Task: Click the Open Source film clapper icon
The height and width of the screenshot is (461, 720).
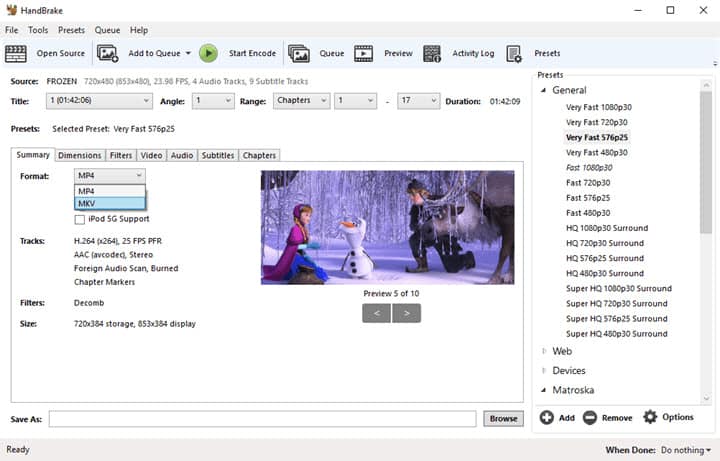Action: click(16, 54)
